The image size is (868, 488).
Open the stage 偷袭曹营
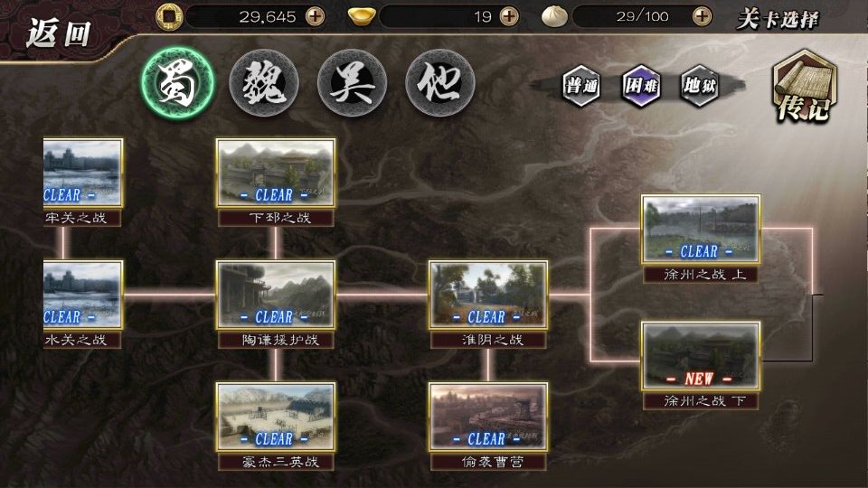[x=488, y=426]
